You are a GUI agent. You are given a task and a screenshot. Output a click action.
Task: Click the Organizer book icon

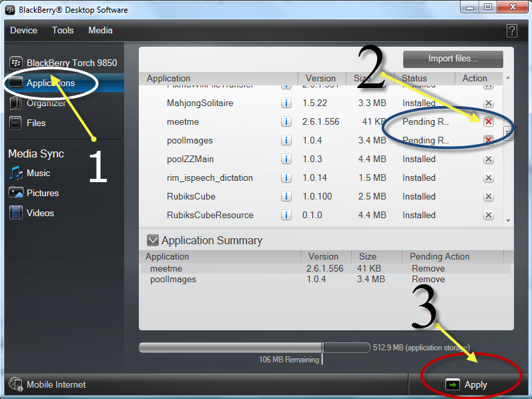point(15,103)
